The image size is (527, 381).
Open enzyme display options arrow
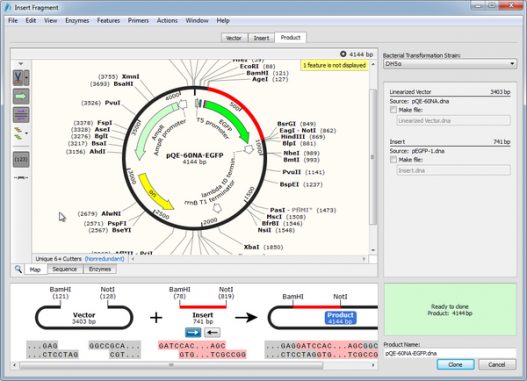point(27,78)
